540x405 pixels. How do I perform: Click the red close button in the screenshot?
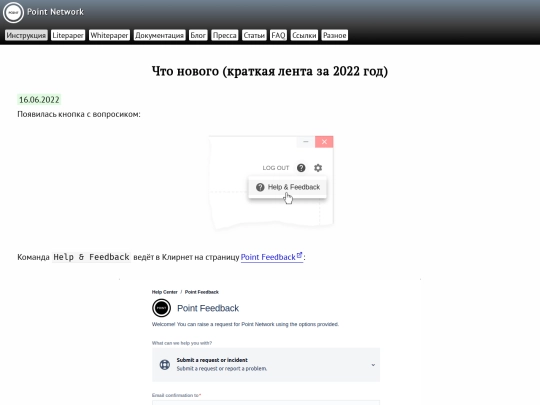click(324, 142)
